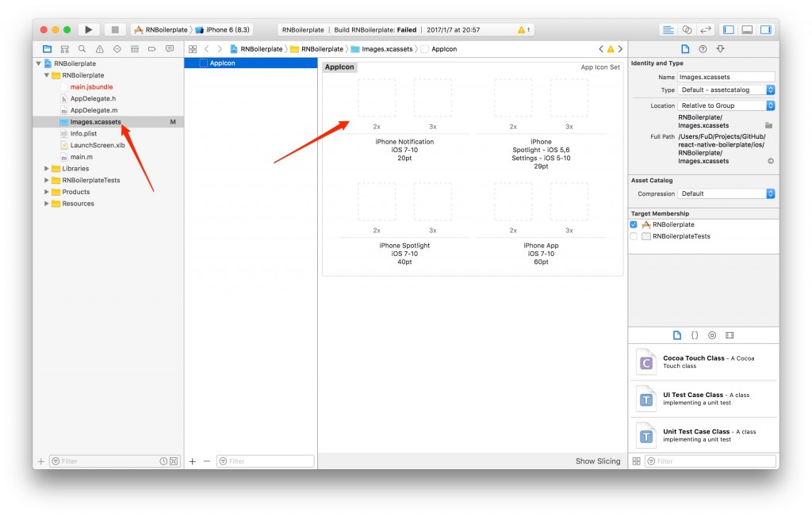Click Show Slicing button
Screen dimensions: 812x516
[598, 461]
